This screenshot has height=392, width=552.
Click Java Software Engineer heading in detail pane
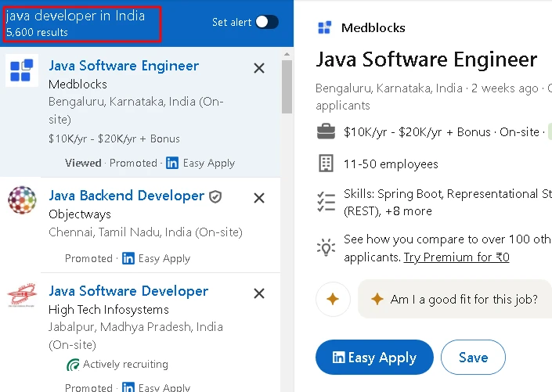point(426,59)
